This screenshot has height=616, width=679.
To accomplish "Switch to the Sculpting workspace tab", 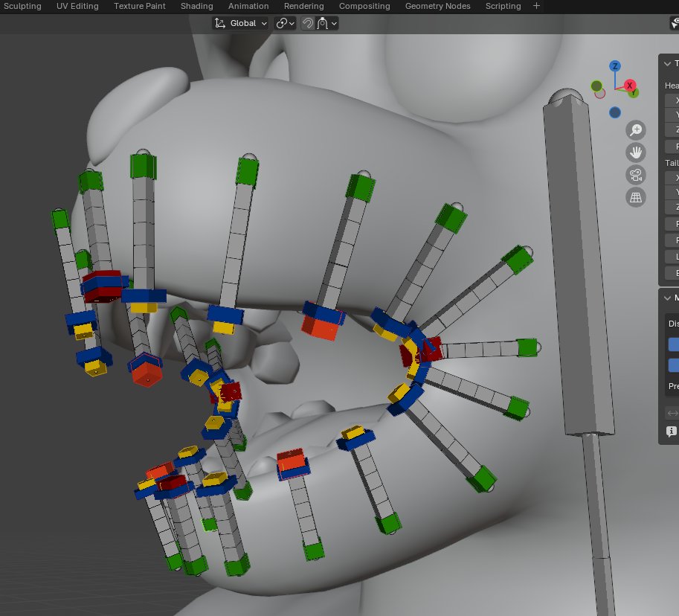I will [22, 6].
